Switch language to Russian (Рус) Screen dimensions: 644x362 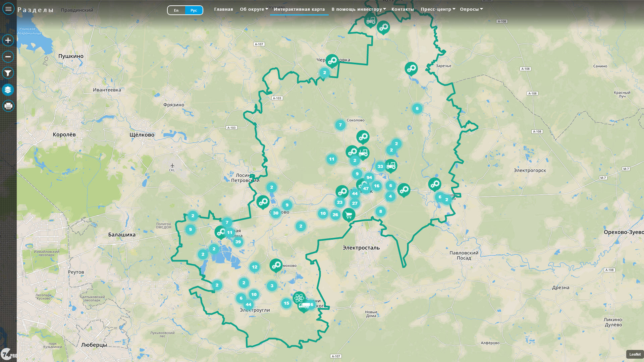[x=194, y=10]
